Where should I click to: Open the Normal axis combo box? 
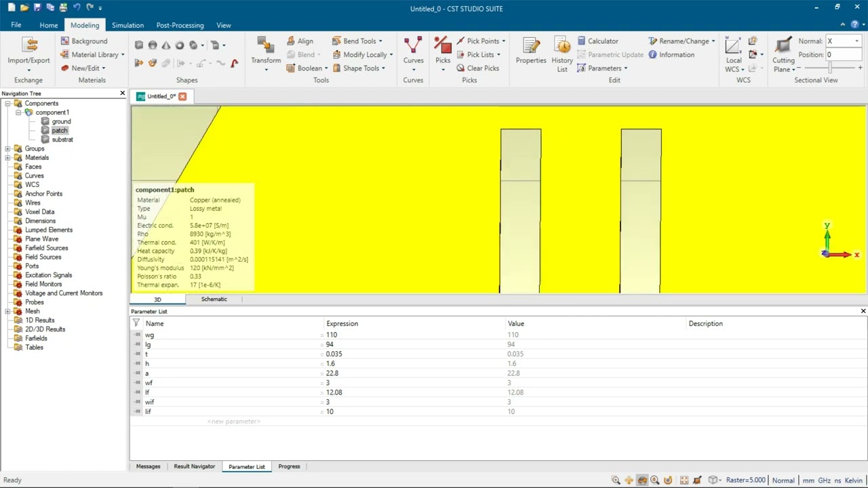(843, 41)
